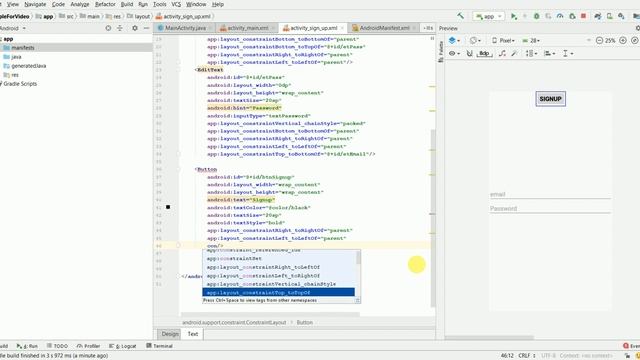
Task: Click the collapse all icon in project panel
Action: (120, 28)
